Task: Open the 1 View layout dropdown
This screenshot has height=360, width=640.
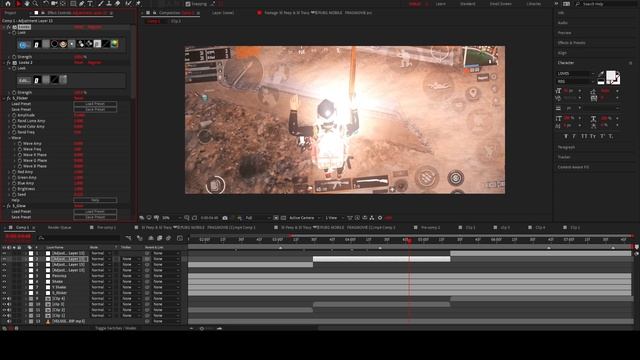Action: click(333, 218)
